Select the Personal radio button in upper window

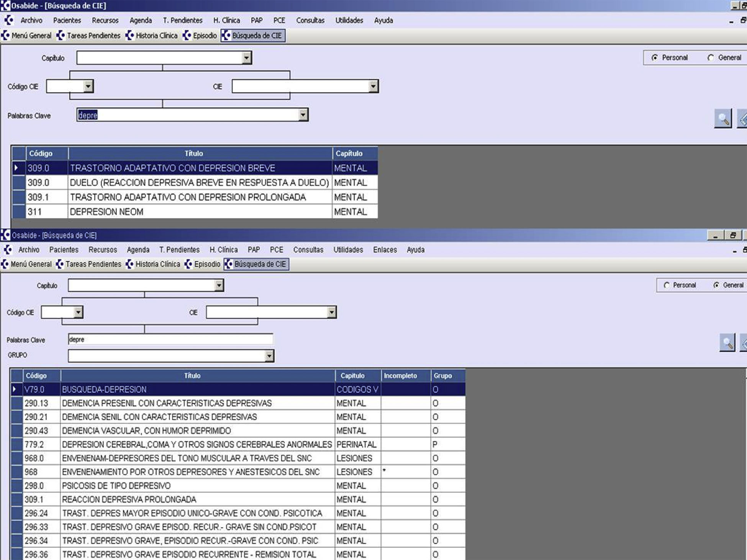655,58
